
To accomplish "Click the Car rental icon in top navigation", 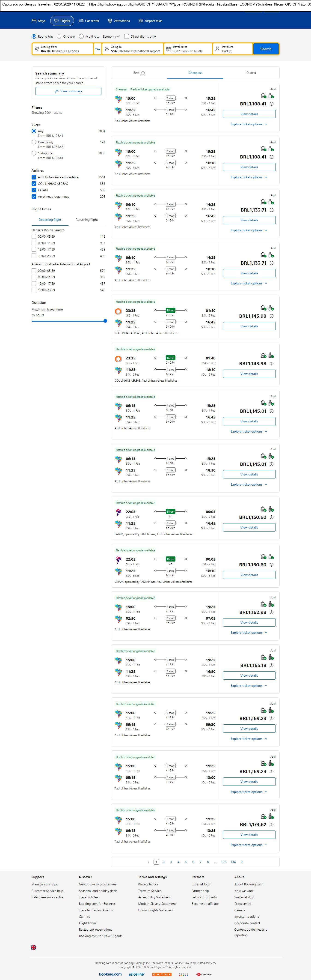I will point(81,21).
